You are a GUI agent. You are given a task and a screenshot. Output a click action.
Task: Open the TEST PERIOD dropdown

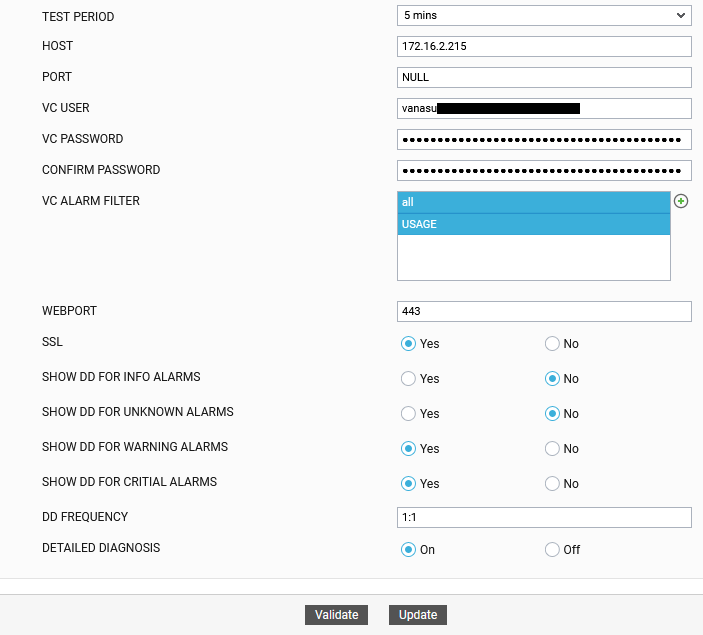tap(544, 15)
